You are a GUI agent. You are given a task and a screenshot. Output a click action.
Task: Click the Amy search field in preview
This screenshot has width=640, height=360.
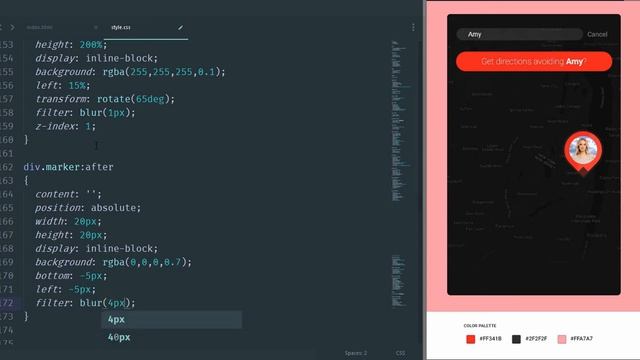pos(520,34)
